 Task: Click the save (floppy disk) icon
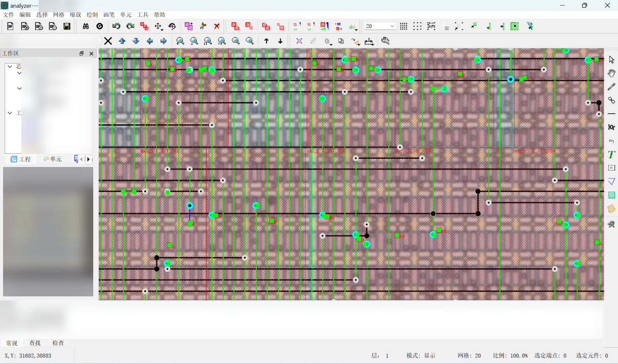[x=67, y=26]
